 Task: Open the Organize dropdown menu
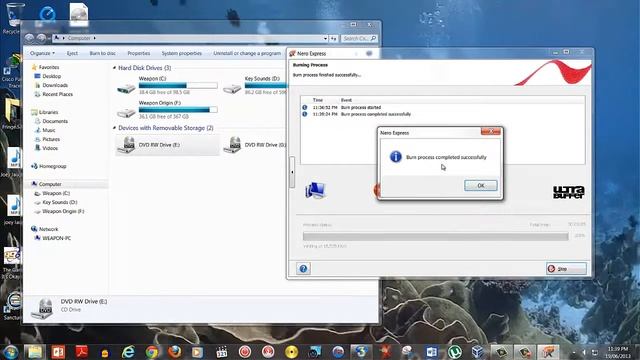tap(42, 53)
